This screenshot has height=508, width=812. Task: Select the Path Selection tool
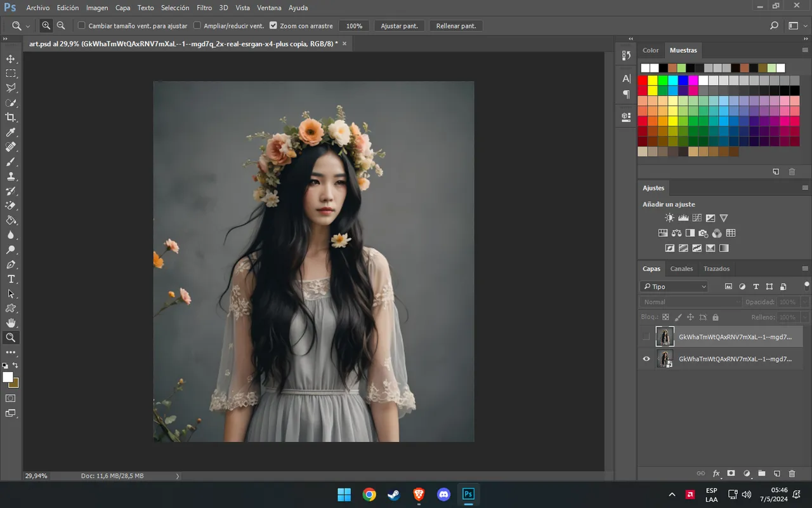(x=11, y=294)
